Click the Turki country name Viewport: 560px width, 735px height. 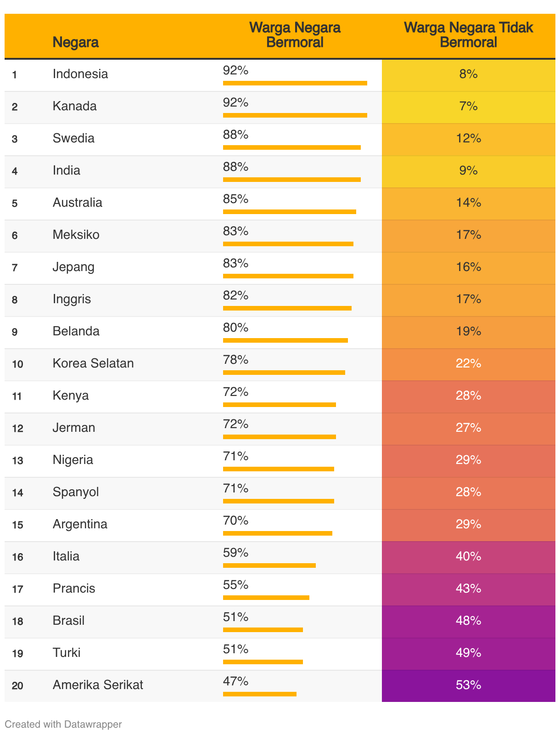tap(67, 653)
